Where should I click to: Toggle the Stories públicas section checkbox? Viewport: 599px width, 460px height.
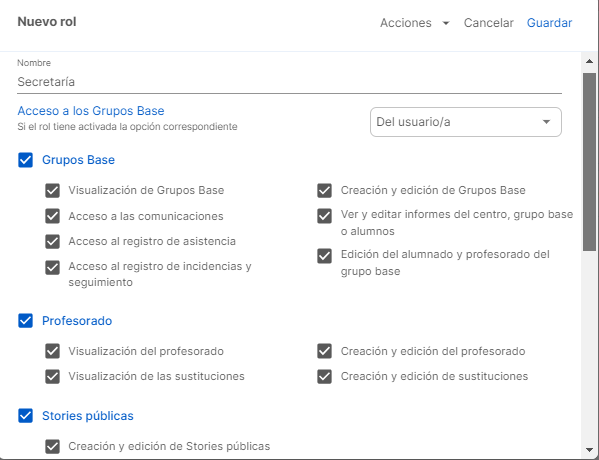tap(26, 416)
